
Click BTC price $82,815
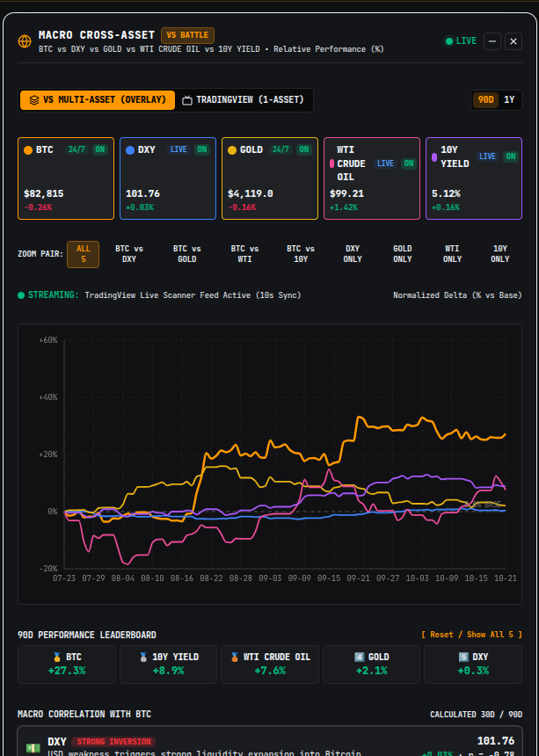coord(43,193)
